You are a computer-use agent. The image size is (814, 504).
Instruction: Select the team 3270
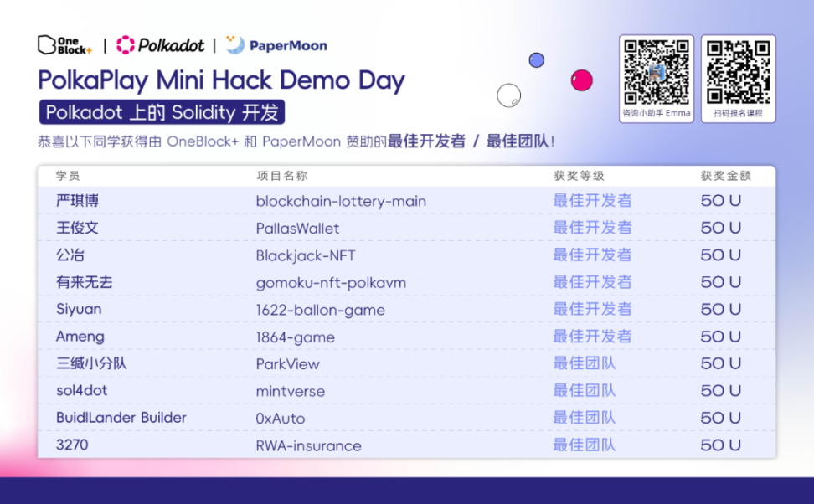[72, 445]
